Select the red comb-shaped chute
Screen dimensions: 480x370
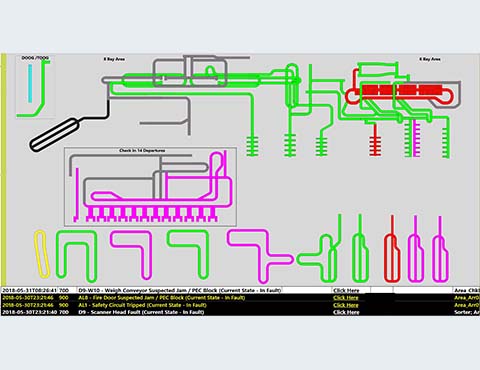[375, 140]
